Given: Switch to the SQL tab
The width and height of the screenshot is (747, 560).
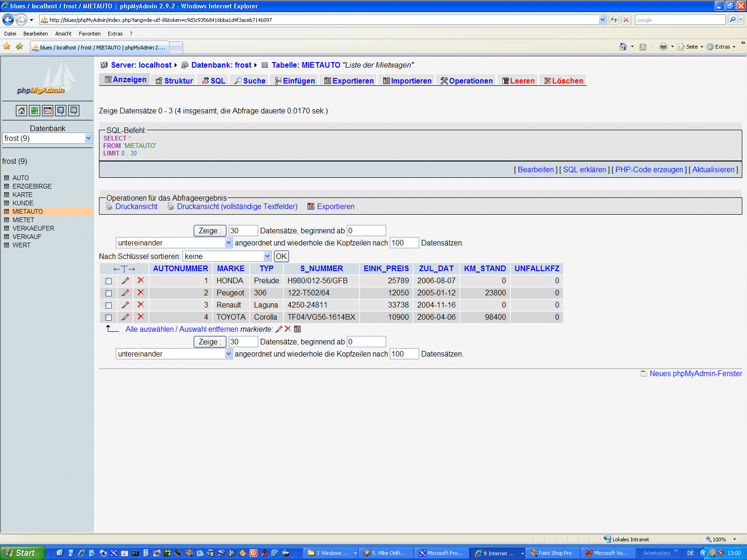Looking at the screenshot, I should (x=213, y=81).
